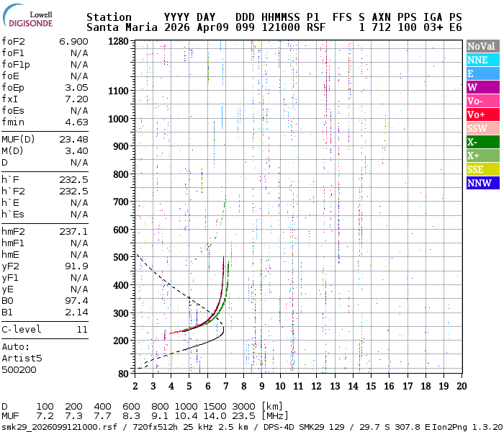Click the C-level value 11

(x=82, y=330)
